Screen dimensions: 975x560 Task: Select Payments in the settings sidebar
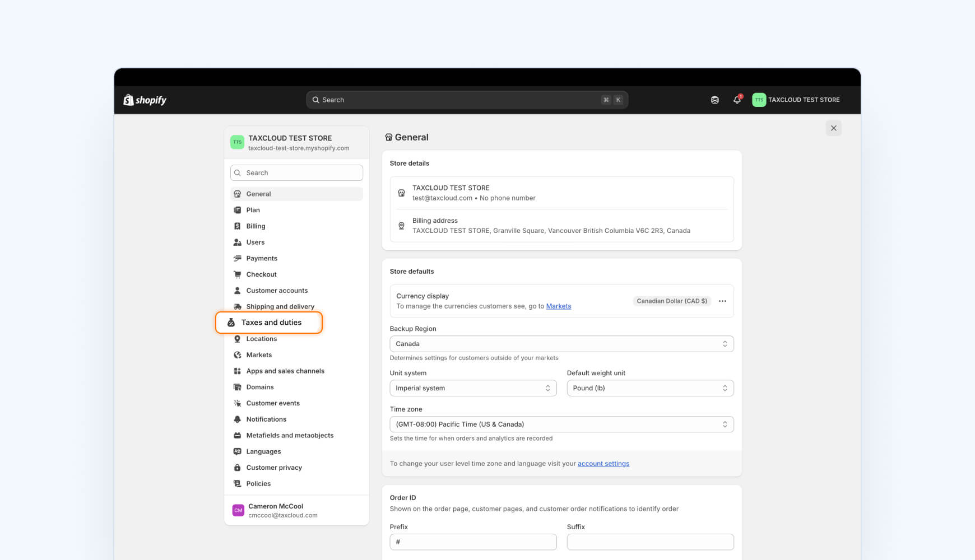pyautogui.click(x=261, y=258)
